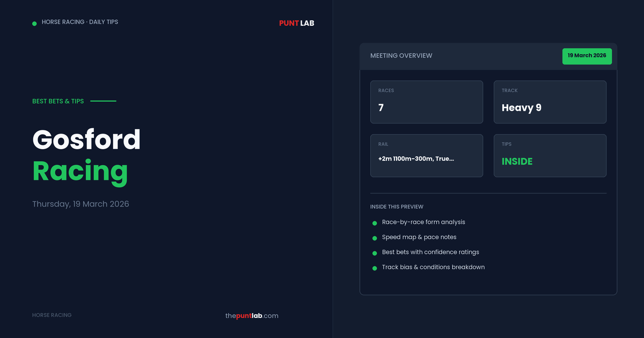Click the Meeting Overview header
This screenshot has width=644, height=338.
[x=401, y=56]
